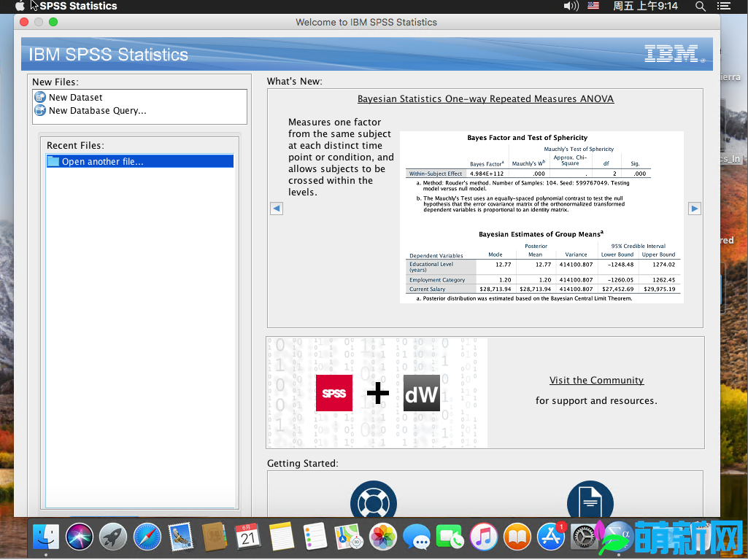Click the New Database Query icon
Screen dimensions: 748x560
click(40, 111)
